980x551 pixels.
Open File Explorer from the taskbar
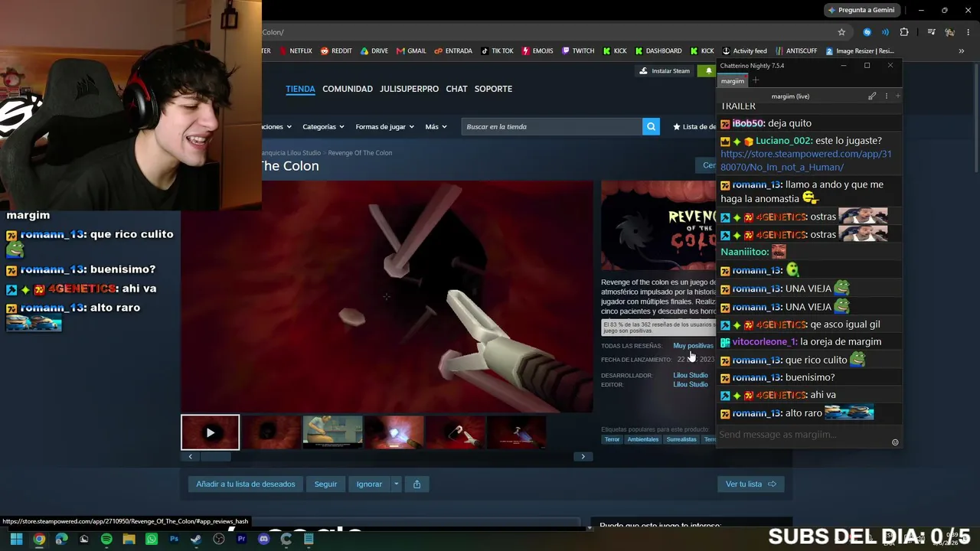coord(129,539)
